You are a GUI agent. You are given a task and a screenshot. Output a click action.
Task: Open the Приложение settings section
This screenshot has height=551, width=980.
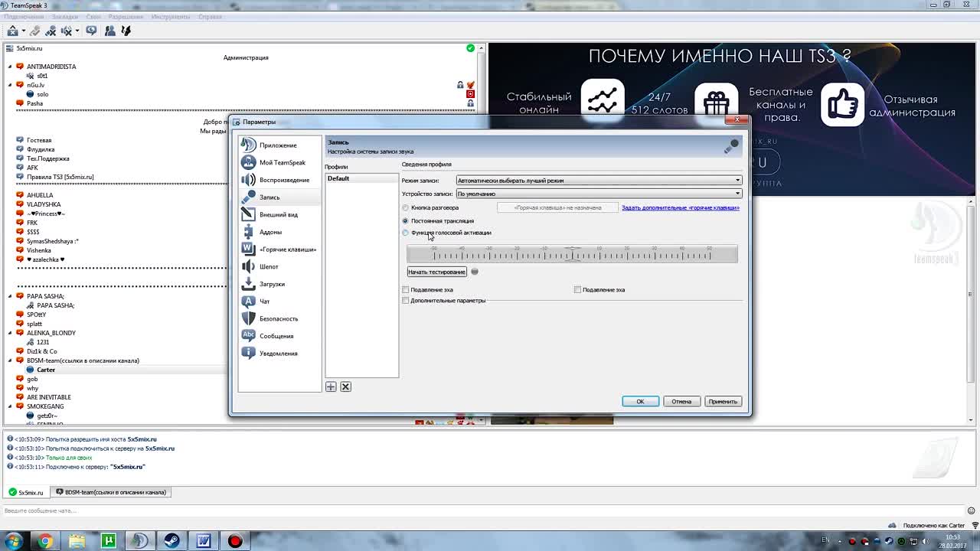pyautogui.click(x=279, y=145)
